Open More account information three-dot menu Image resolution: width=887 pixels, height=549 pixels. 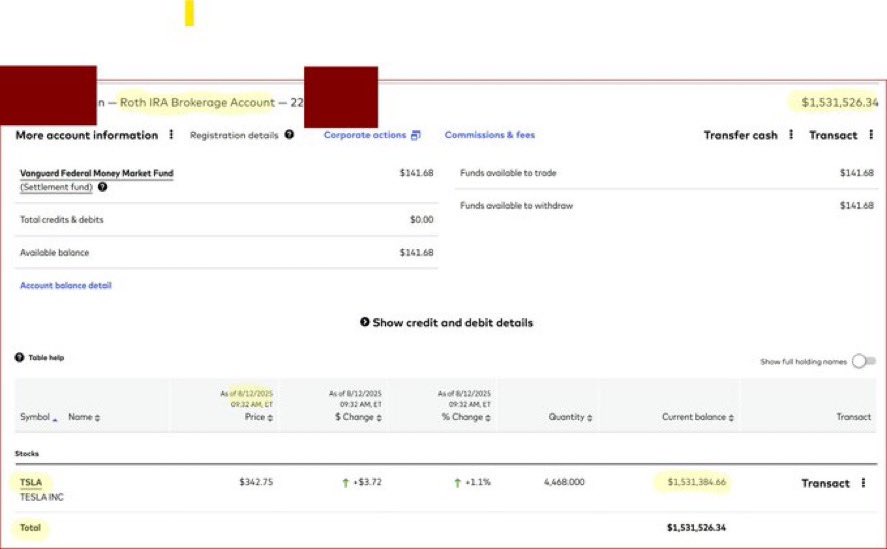point(171,135)
